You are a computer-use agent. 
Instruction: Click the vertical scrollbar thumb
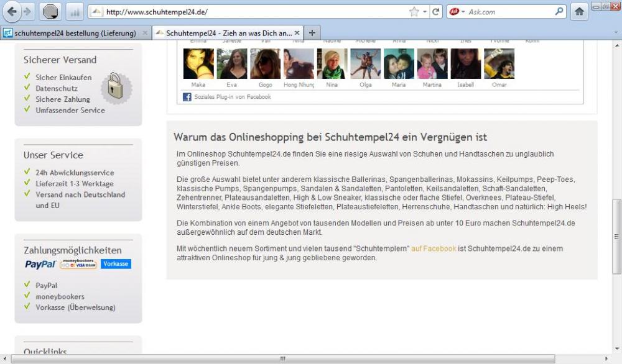616,237
